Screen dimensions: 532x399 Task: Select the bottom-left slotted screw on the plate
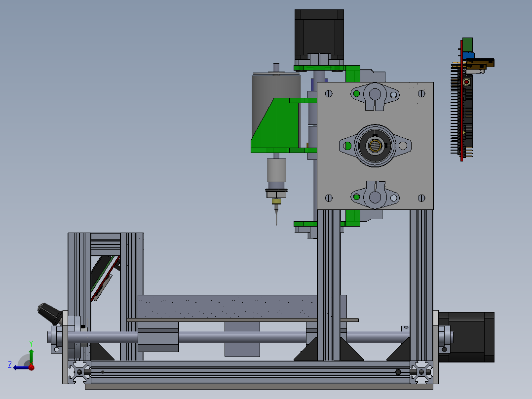point(329,198)
